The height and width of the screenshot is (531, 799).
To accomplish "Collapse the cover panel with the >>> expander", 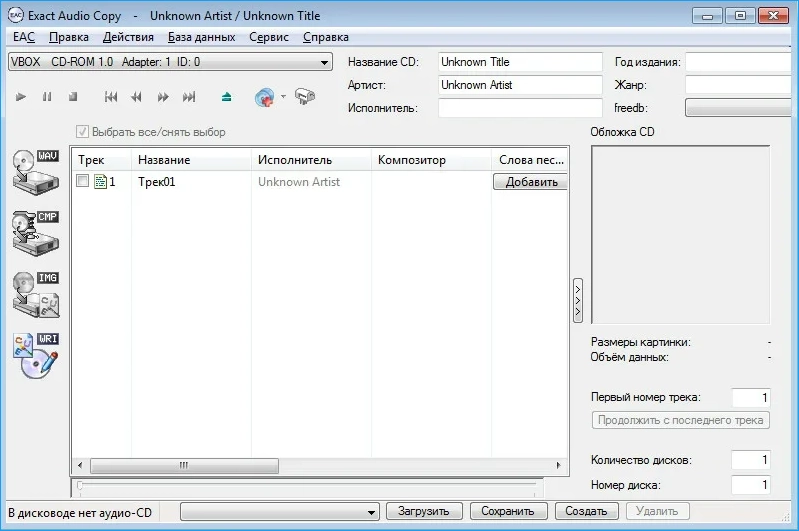I will coord(578,300).
